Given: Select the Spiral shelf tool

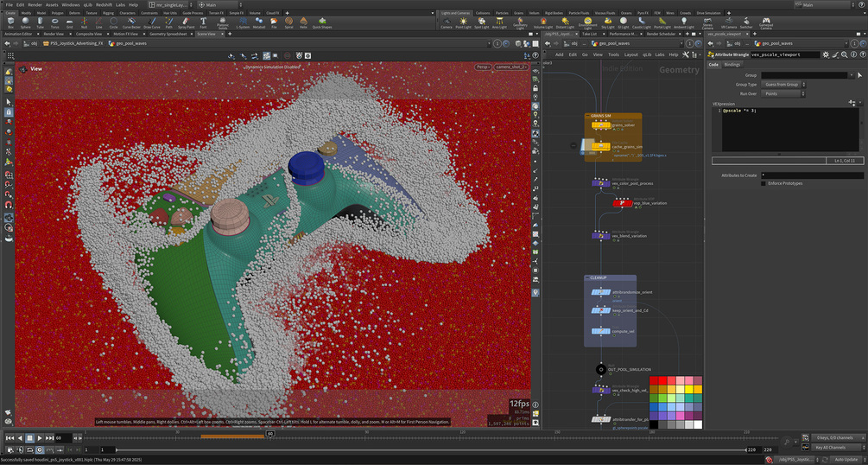Looking at the screenshot, I should tap(288, 22).
